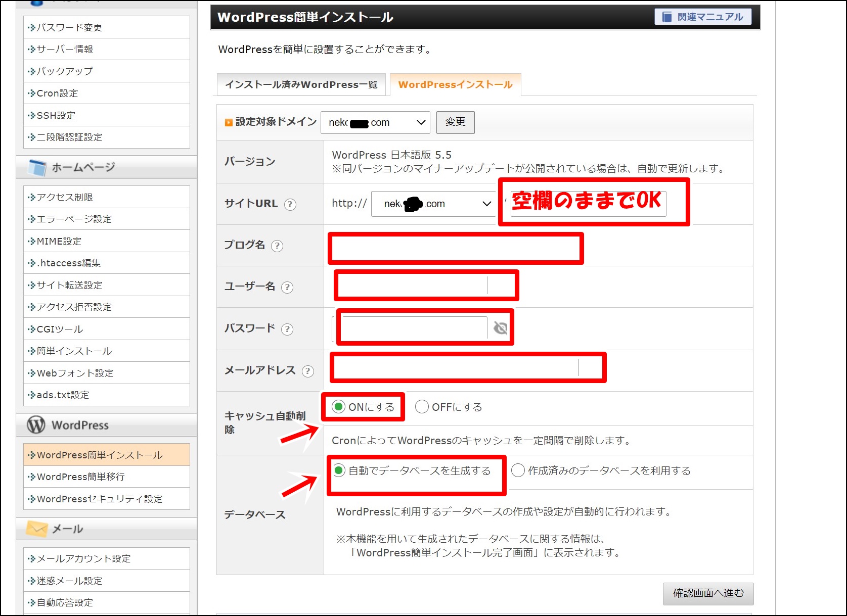Click the ブログ名 input field
This screenshot has height=616, width=847.
456,248
